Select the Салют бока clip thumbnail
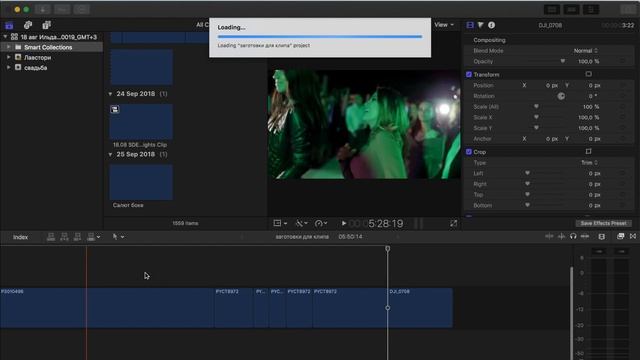640x360 pixels. (x=141, y=182)
